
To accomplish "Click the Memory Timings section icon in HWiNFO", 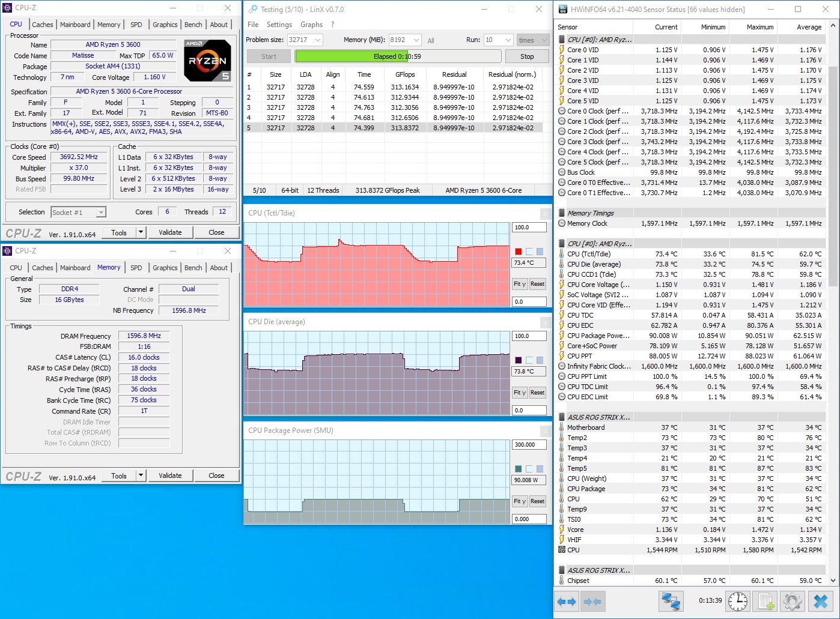I will pos(562,213).
